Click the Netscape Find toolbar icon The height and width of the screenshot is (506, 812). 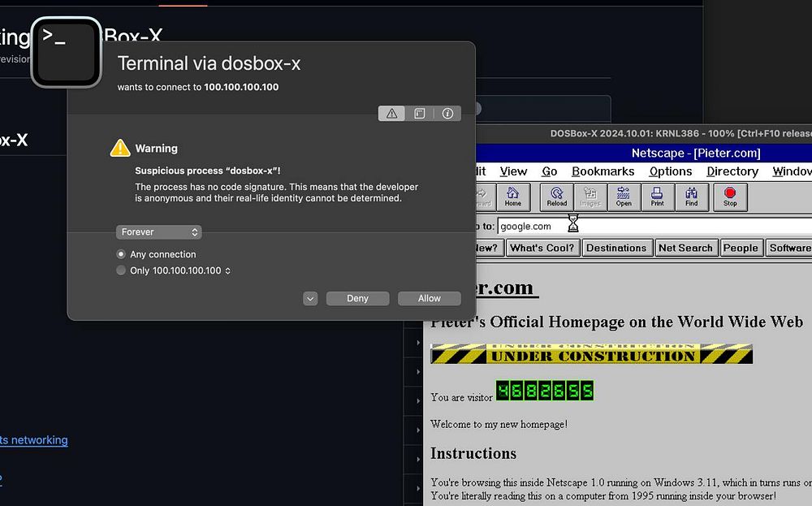coord(691,197)
